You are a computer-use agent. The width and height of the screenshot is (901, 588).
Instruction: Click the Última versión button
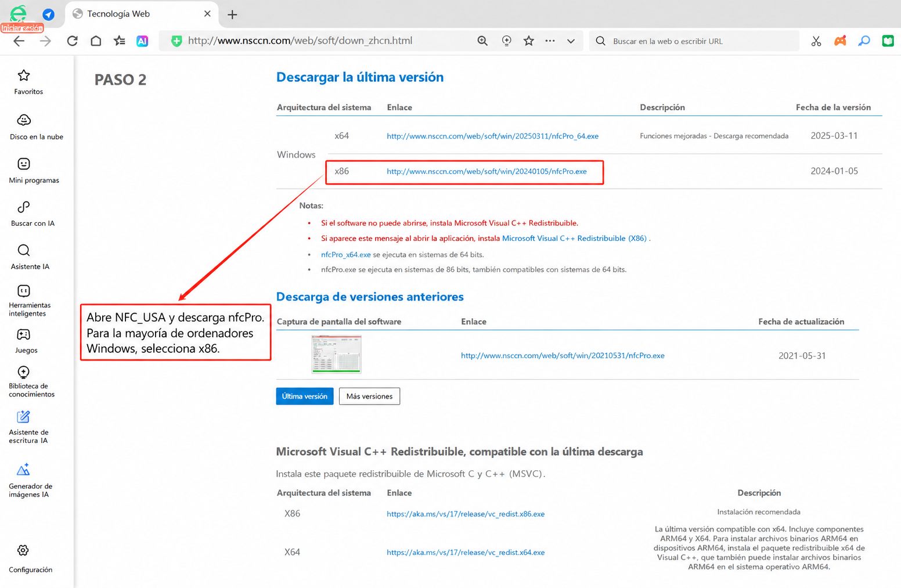tap(305, 396)
